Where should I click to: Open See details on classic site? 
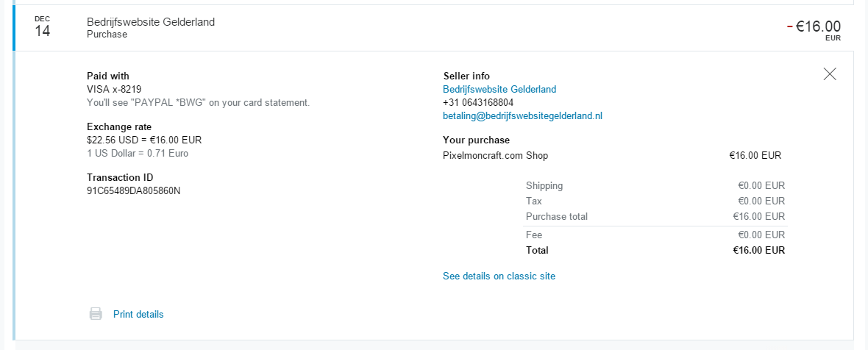(499, 276)
